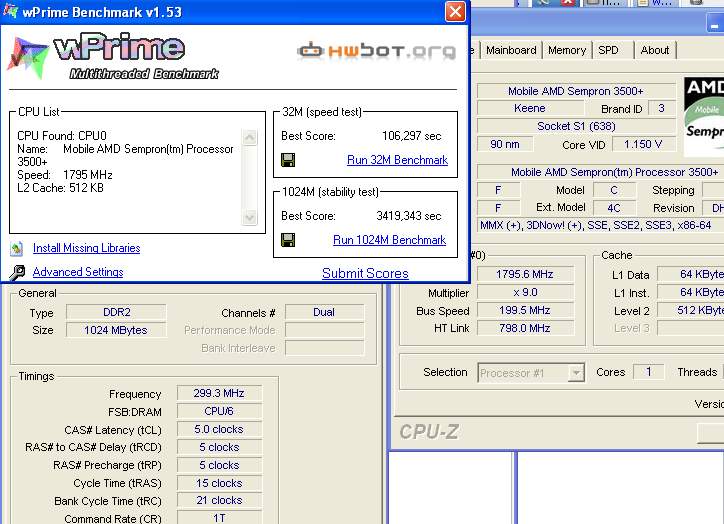
Task: Click the CPU/6 FSB:DRAM value
Action: pos(219,411)
